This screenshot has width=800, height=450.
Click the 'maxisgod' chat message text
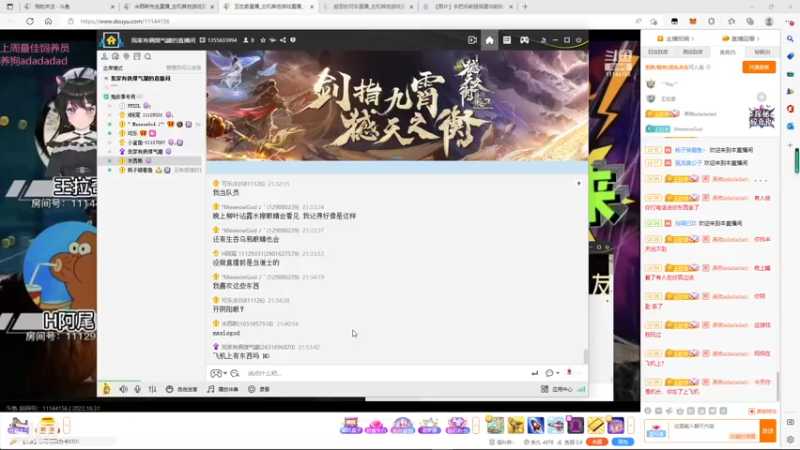coord(226,333)
